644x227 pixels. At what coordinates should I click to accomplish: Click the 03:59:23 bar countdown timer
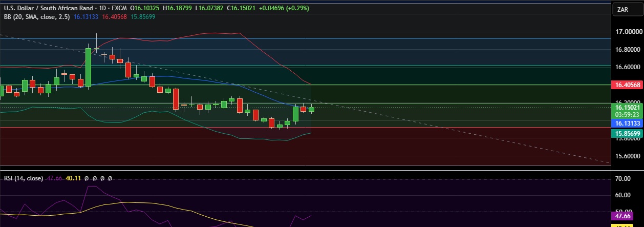(x=626, y=114)
